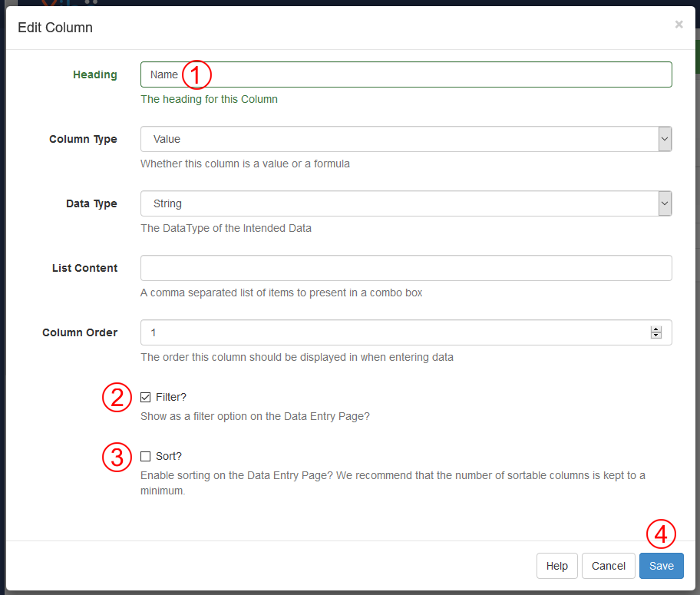Enable the Sort? checkbox
This screenshot has width=700, height=595.
[x=146, y=456]
